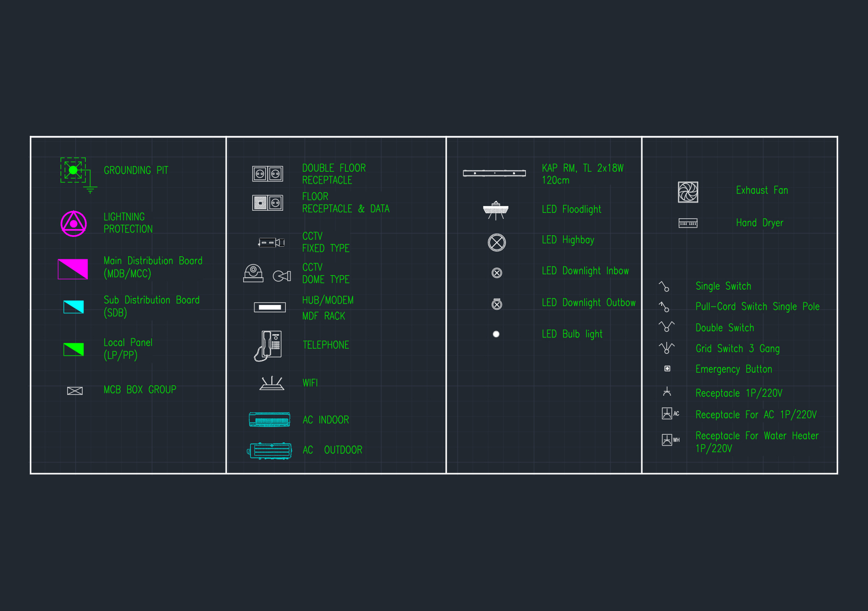Select the CCTV dome camera symbol
This screenshot has width=868, height=611.
click(253, 274)
